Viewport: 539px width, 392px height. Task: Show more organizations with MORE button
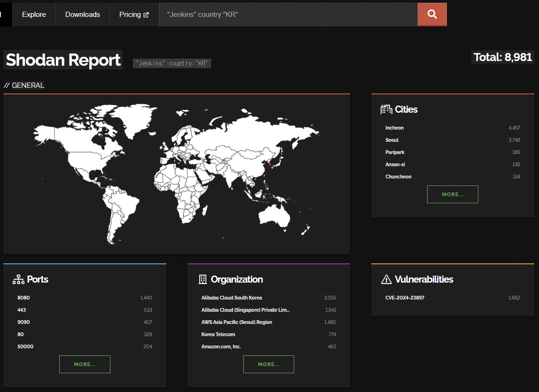point(268,364)
